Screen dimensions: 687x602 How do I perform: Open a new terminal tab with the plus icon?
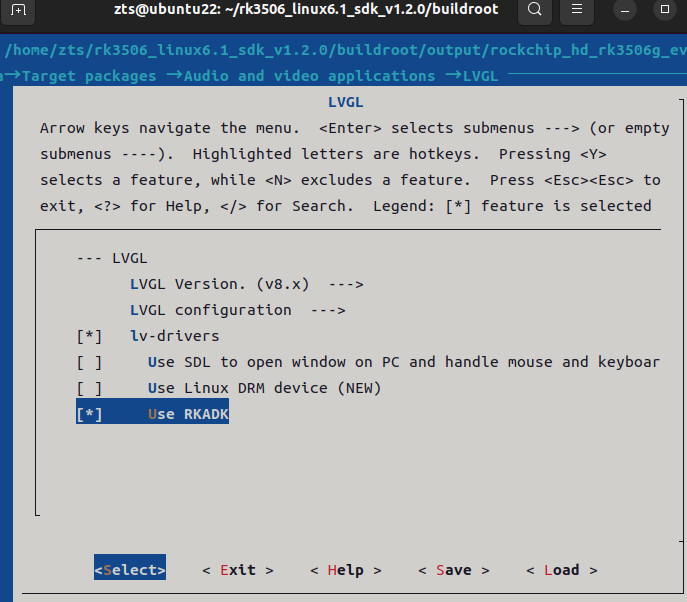coord(18,10)
